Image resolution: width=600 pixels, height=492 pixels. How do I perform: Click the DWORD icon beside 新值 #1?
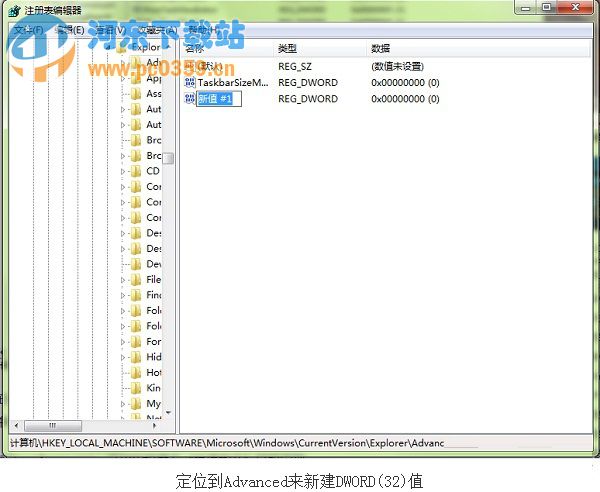click(190, 99)
